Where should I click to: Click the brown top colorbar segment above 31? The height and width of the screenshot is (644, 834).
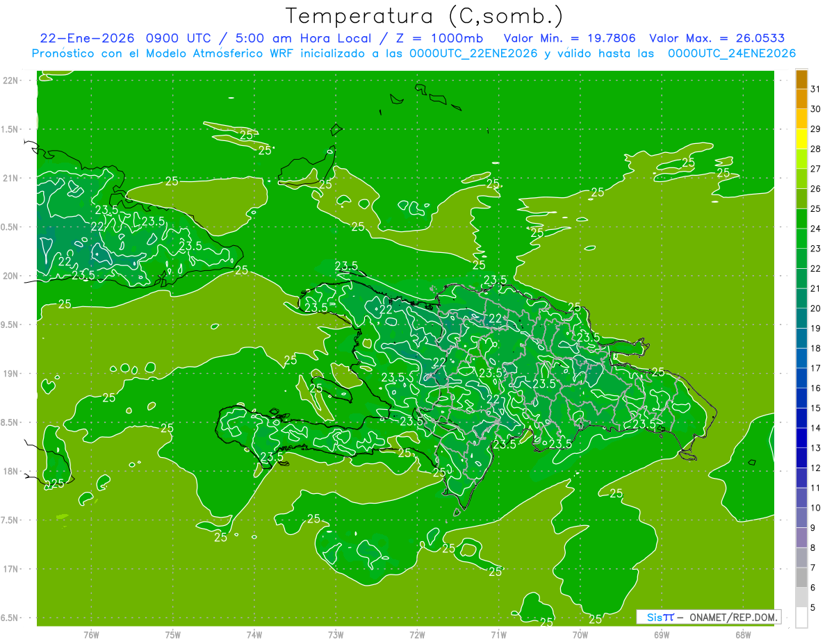[x=802, y=80]
